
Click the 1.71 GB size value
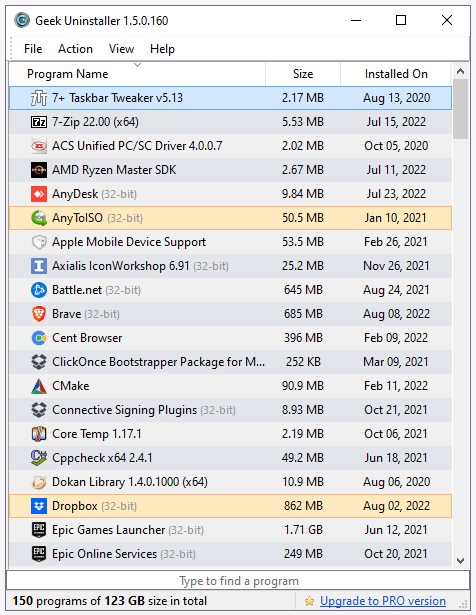(x=303, y=530)
